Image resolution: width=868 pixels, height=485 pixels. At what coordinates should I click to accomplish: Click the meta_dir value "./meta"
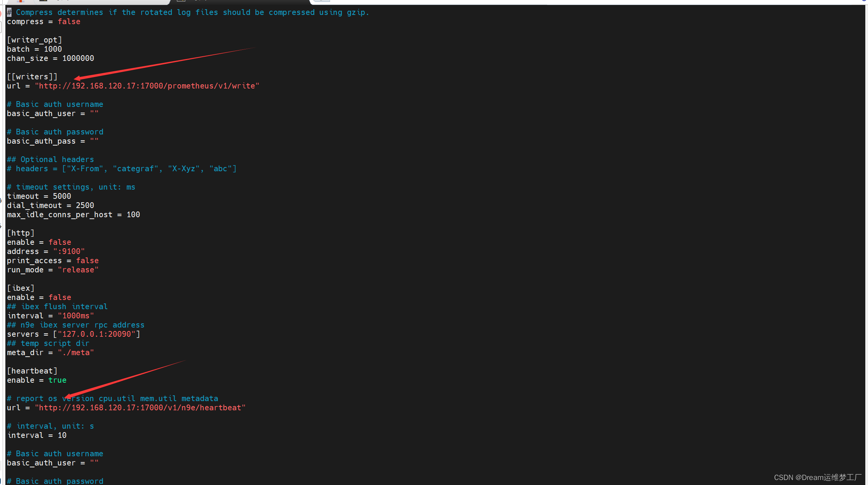tap(76, 352)
